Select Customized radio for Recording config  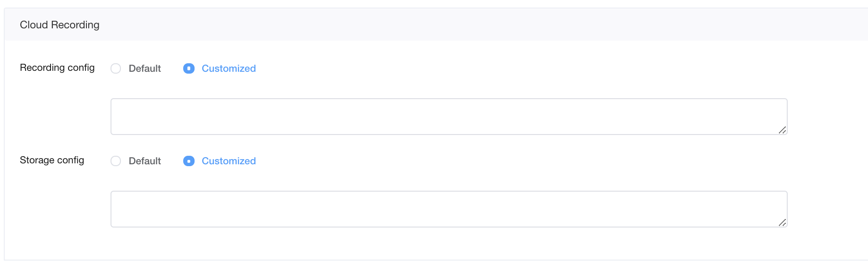(189, 68)
